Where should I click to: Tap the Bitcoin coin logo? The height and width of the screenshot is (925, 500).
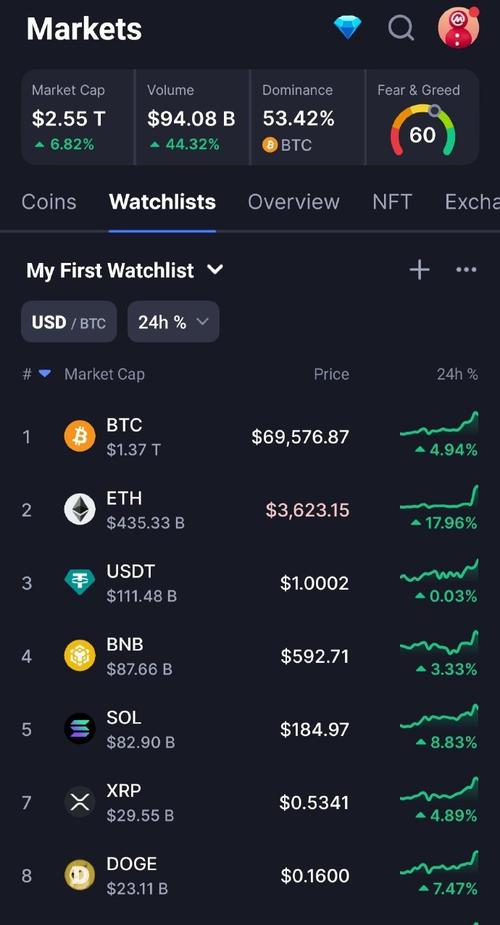tap(80, 437)
